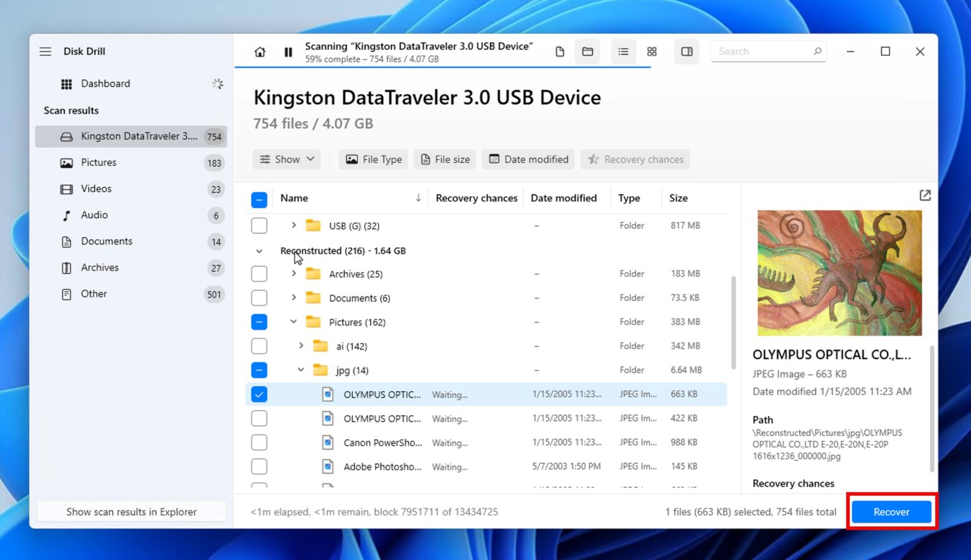Switch to grid view mode
This screenshot has height=560, width=971.
[652, 51]
